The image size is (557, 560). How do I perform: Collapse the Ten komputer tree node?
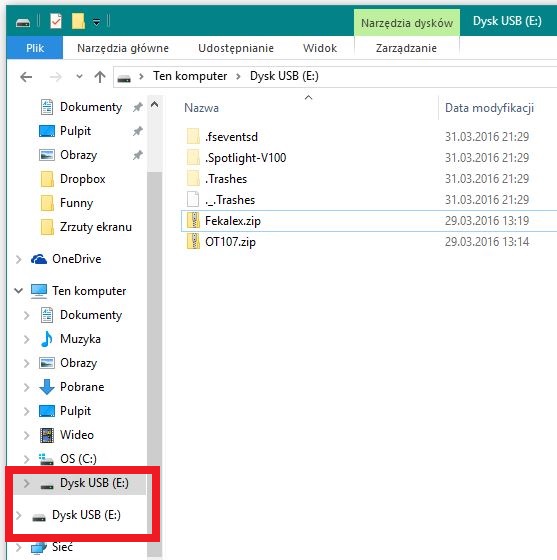19,290
